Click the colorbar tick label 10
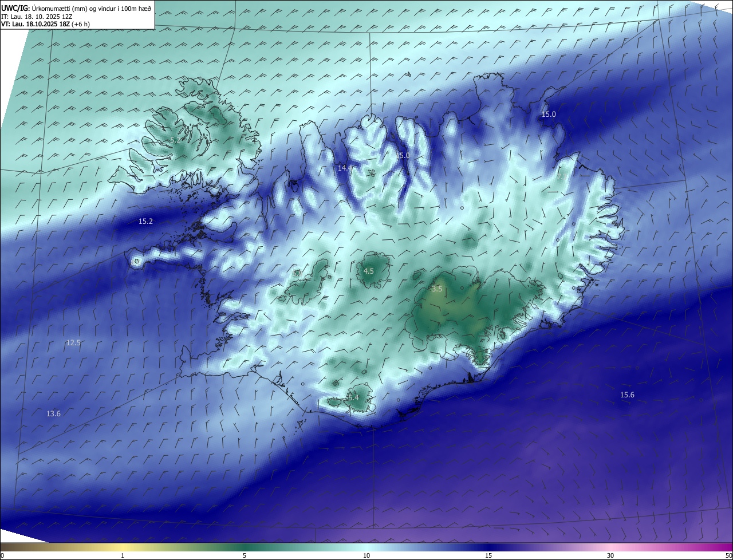The width and height of the screenshot is (733, 560). pyautogui.click(x=366, y=555)
